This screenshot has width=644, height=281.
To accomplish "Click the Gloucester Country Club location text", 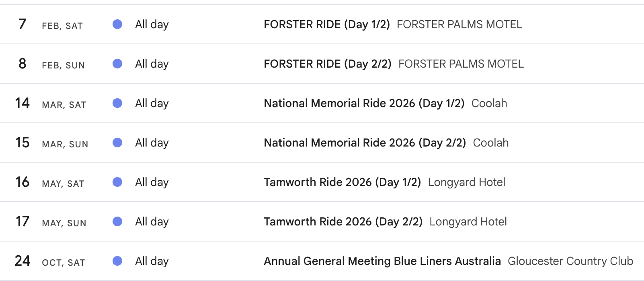I will pos(570,261).
